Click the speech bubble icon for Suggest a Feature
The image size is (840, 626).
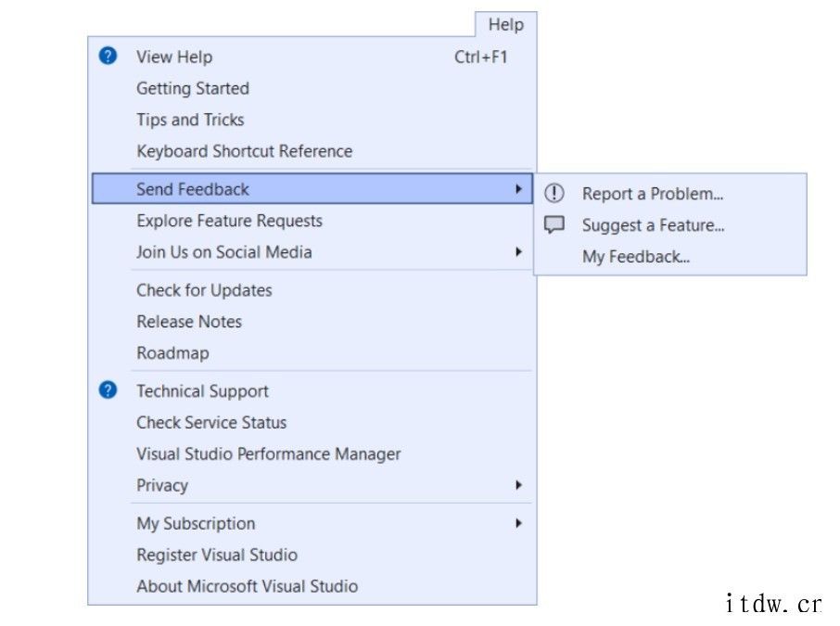tap(554, 224)
